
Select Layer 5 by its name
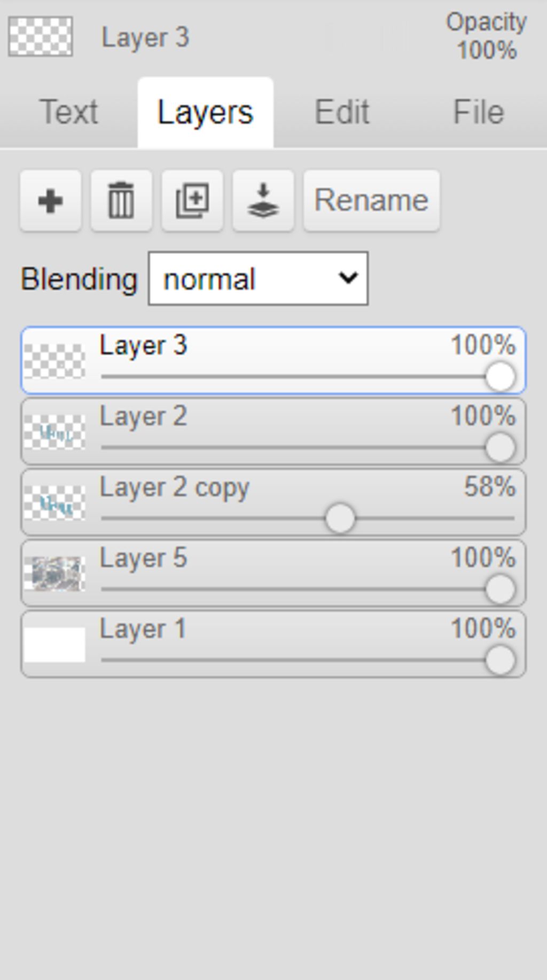143,558
